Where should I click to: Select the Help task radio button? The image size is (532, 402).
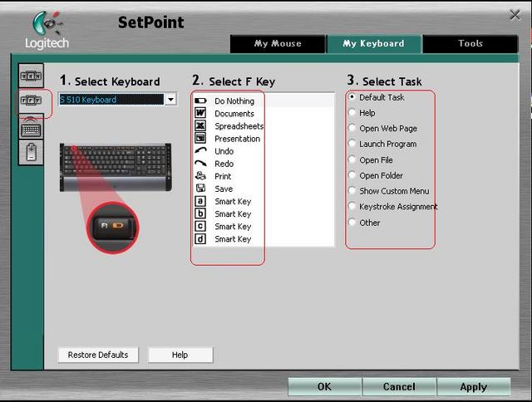pos(352,112)
